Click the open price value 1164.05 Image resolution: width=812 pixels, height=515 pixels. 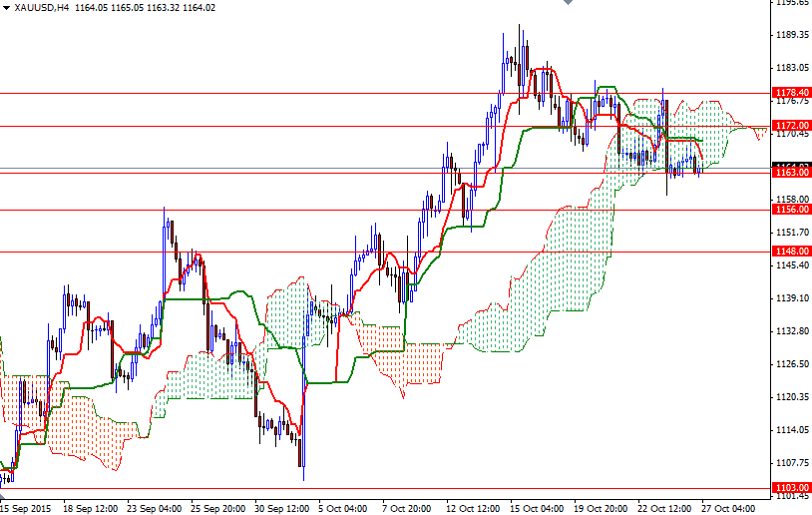click(91, 8)
